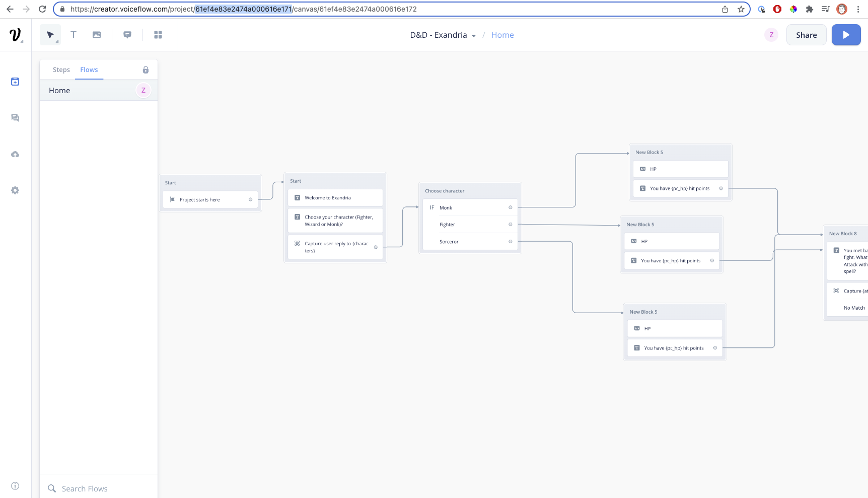Open the comment tool from the toolbar
Viewport: 868px width, 498px height.
127,34
